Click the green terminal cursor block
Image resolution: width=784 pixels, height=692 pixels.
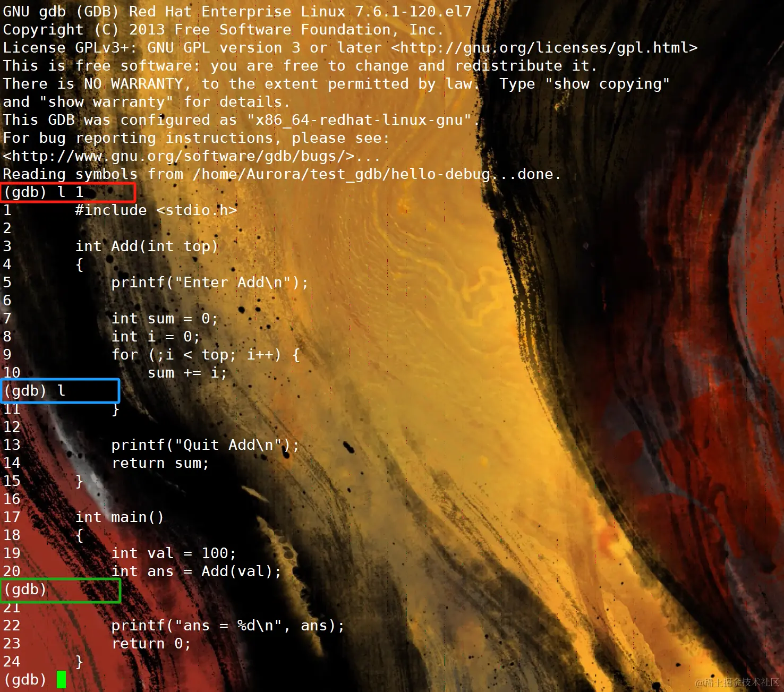point(62,680)
